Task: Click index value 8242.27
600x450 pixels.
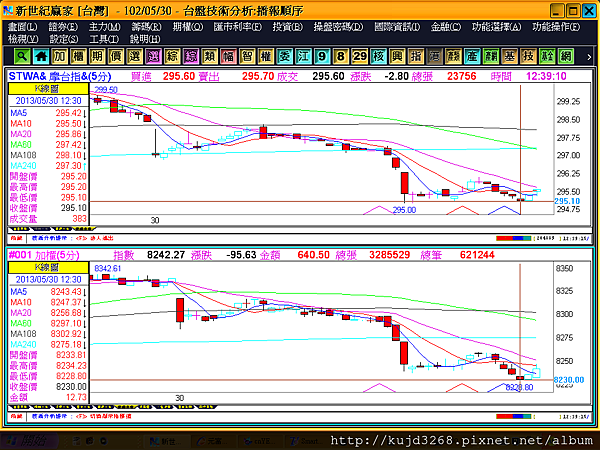Action: (166, 255)
